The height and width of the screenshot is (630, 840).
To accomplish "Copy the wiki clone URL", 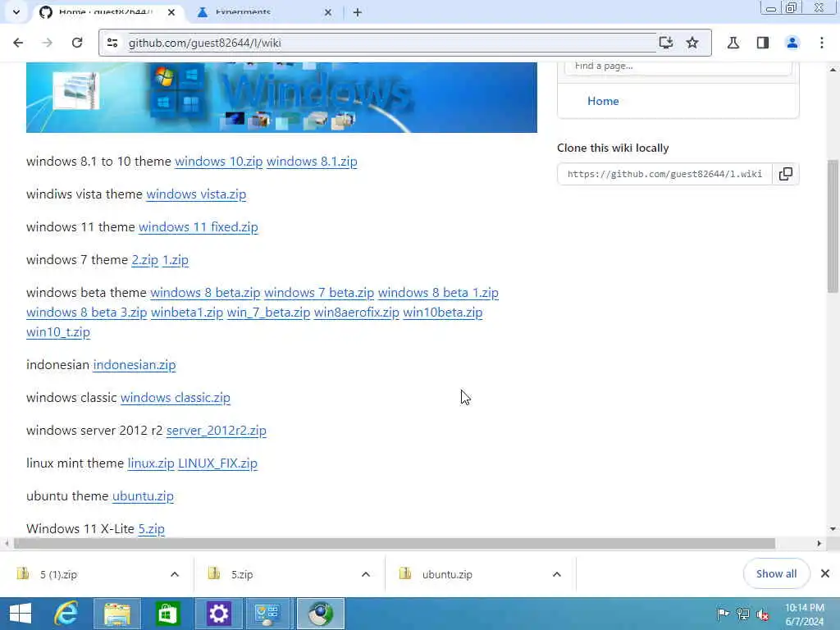I will point(786,174).
